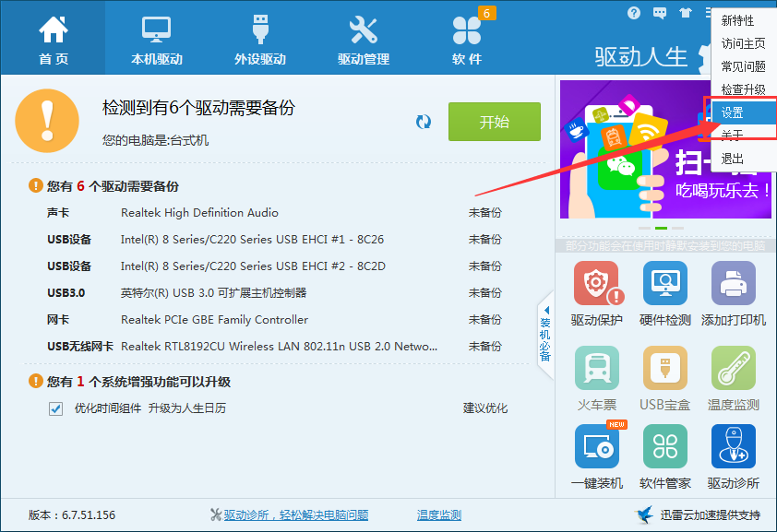Open the 温度监测 link in footer
777x532 pixels.
point(439,515)
